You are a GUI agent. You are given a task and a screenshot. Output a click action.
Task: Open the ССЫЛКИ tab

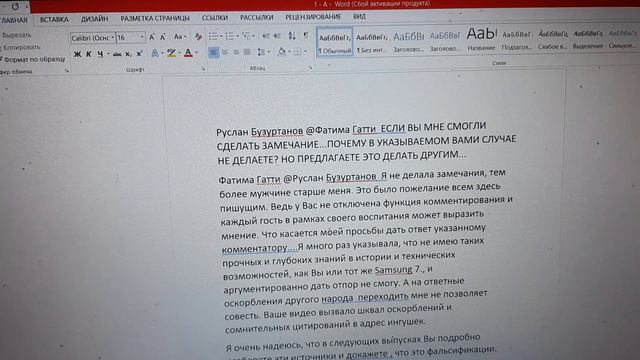[x=215, y=18]
